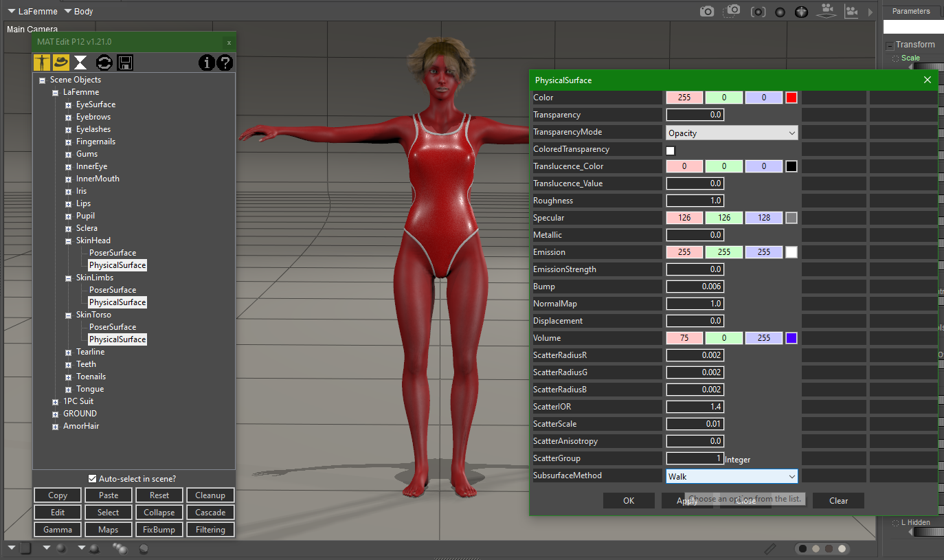
Task: Open the SubsurfaceMethod dropdown
Action: point(732,476)
